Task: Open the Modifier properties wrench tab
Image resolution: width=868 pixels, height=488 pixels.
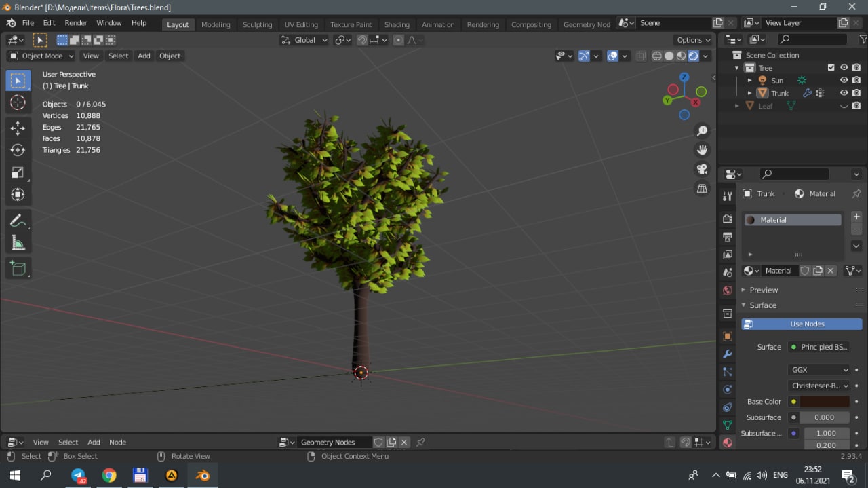Action: (728, 354)
